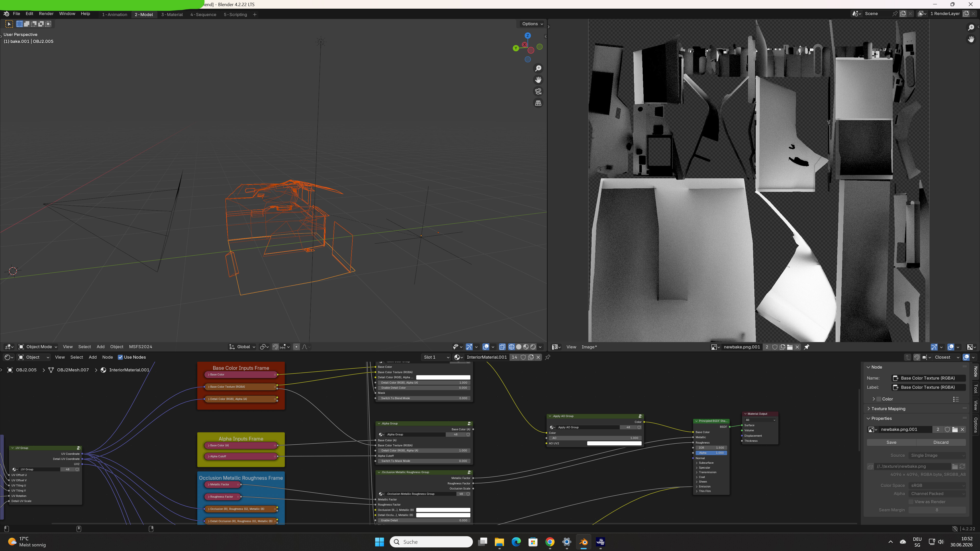Toggle camera view icon in 3D viewport
Screen dimensions: 980x551
[x=538, y=92]
